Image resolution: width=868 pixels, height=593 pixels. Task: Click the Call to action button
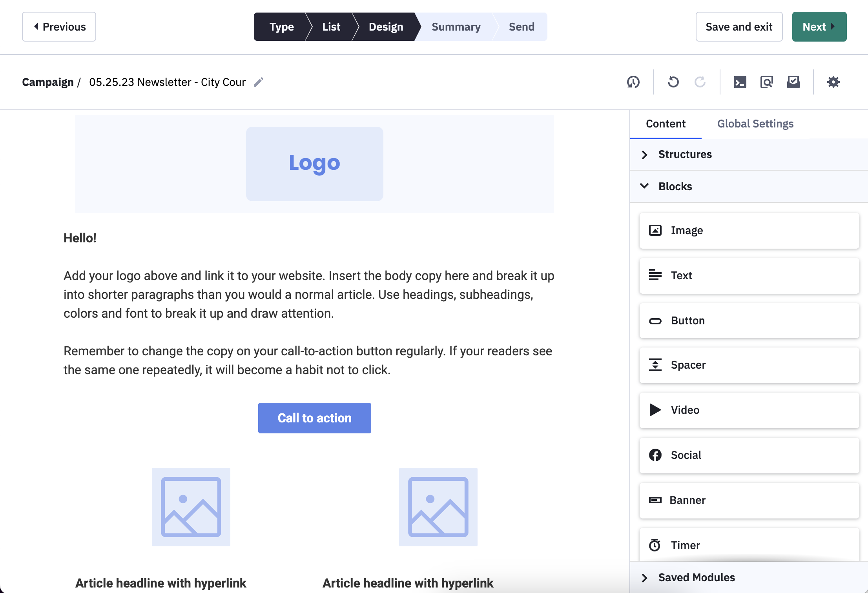pos(314,418)
